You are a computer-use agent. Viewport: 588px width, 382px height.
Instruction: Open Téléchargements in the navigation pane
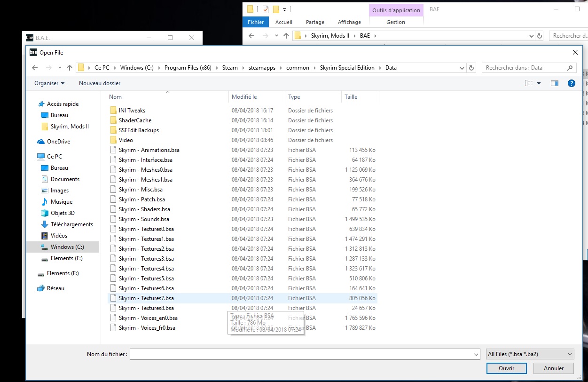click(x=72, y=224)
